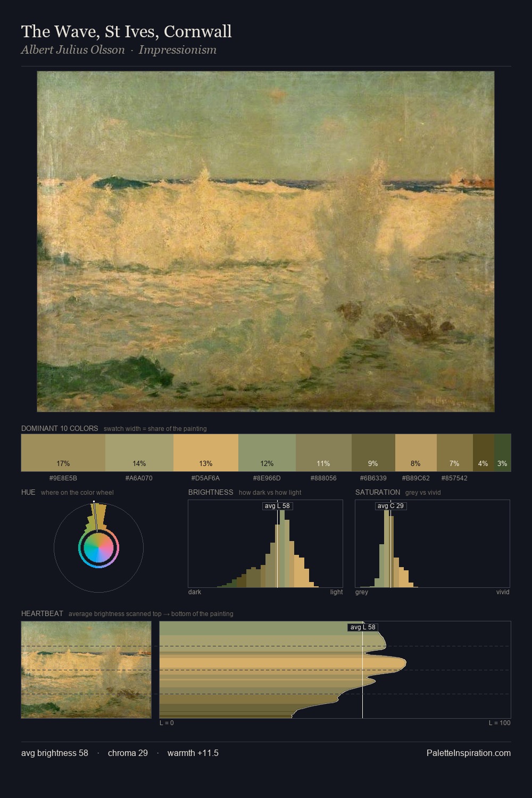
Task: Click the artist line 'Albert Julius Olsson · Impressionism'
Action: [x=119, y=50]
